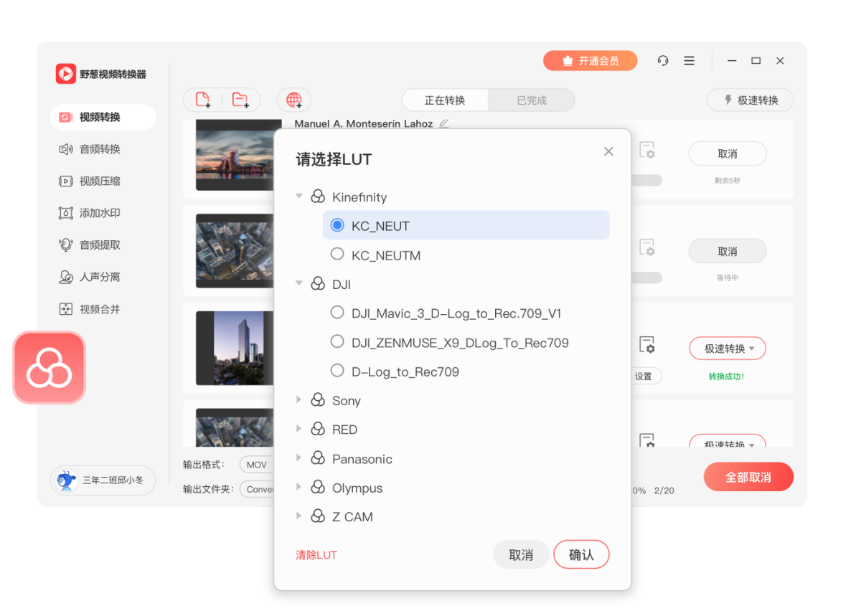Screen dimensions: 861x616
Task: Expand the Sony LUT group
Action: coord(299,400)
